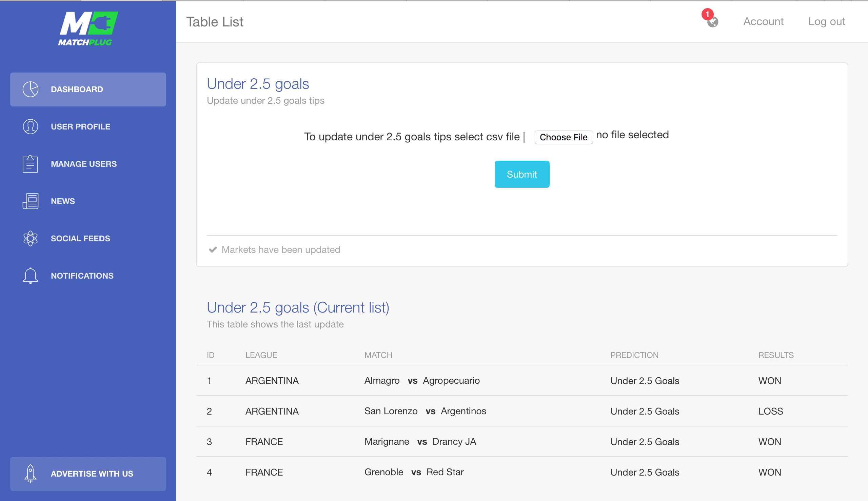Open the Account link
868x501 pixels.
[763, 21]
